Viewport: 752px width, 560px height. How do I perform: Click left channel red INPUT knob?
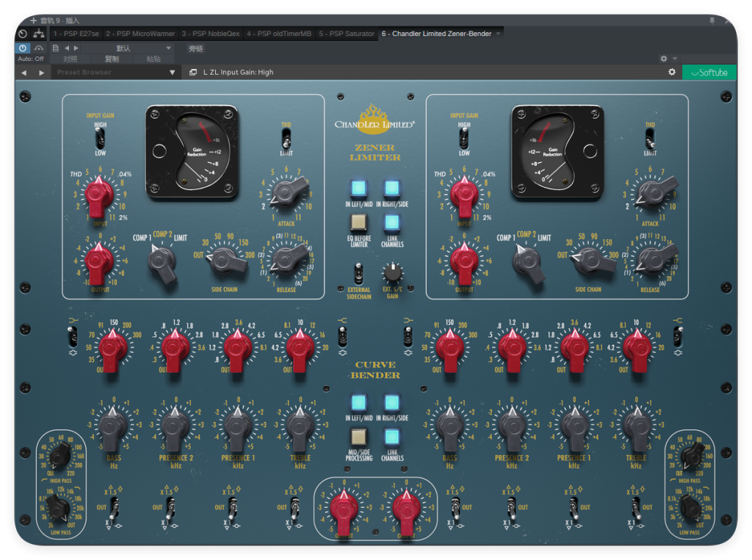pos(99,196)
